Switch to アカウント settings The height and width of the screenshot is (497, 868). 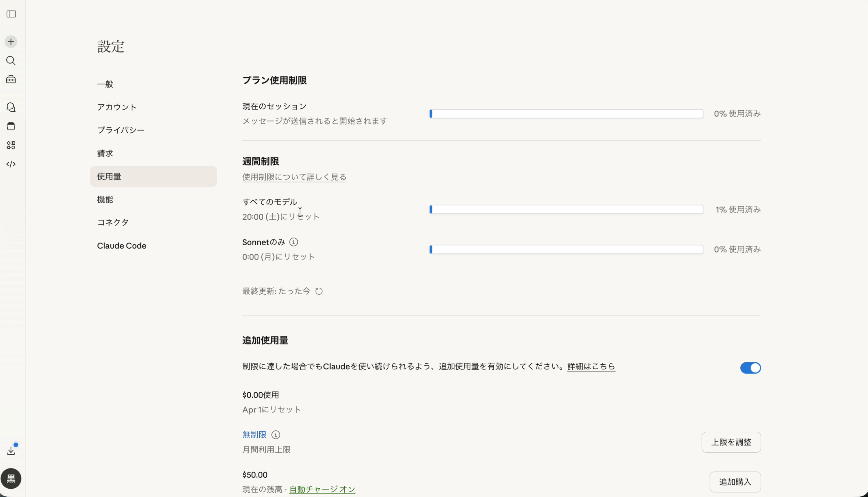(117, 107)
